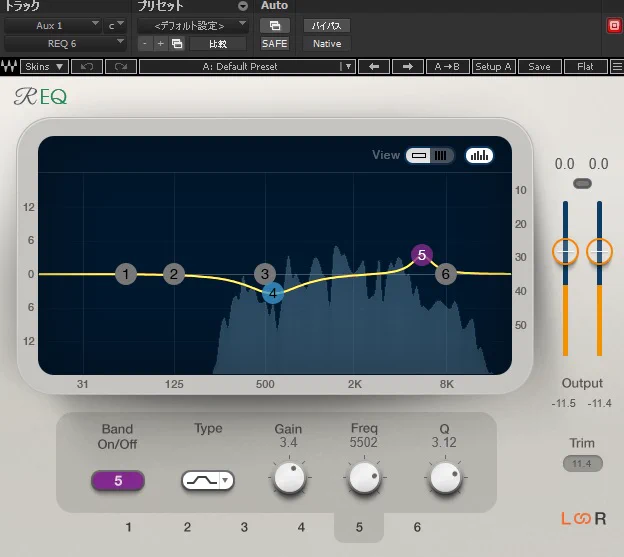624x557 pixels.
Task: Open the plugin automation window icon under Auto
Action: pyautogui.click(x=275, y=26)
